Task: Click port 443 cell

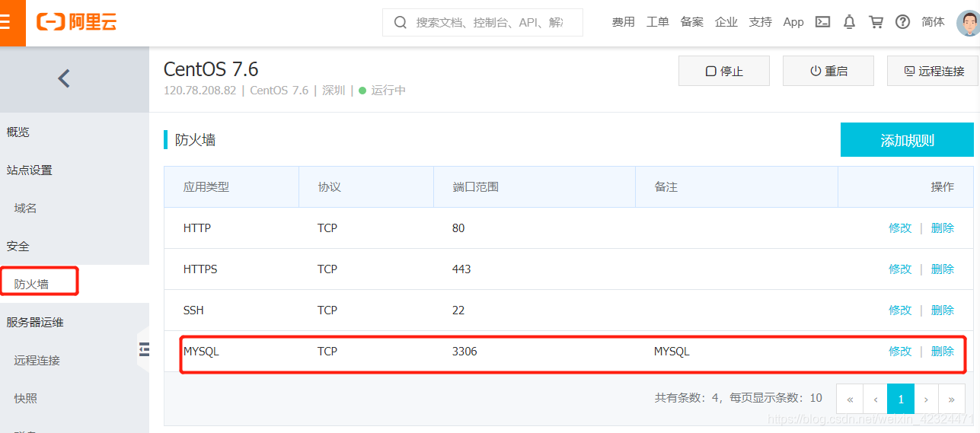Action: (x=461, y=269)
